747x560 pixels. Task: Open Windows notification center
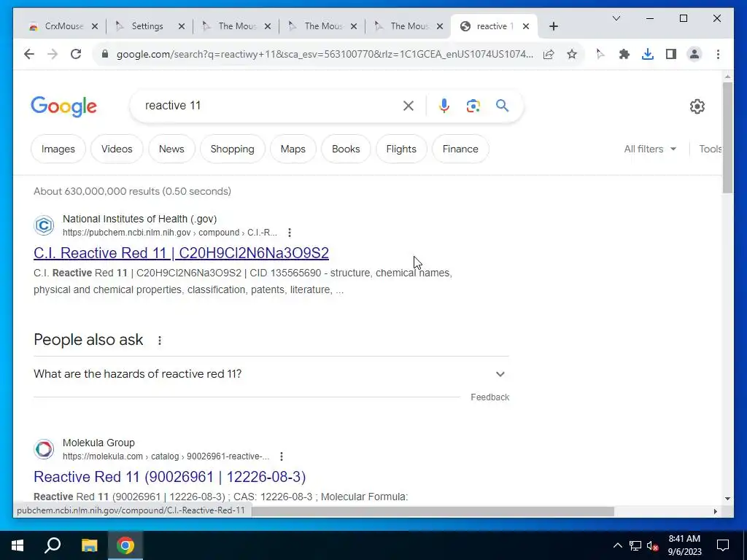tap(723, 545)
